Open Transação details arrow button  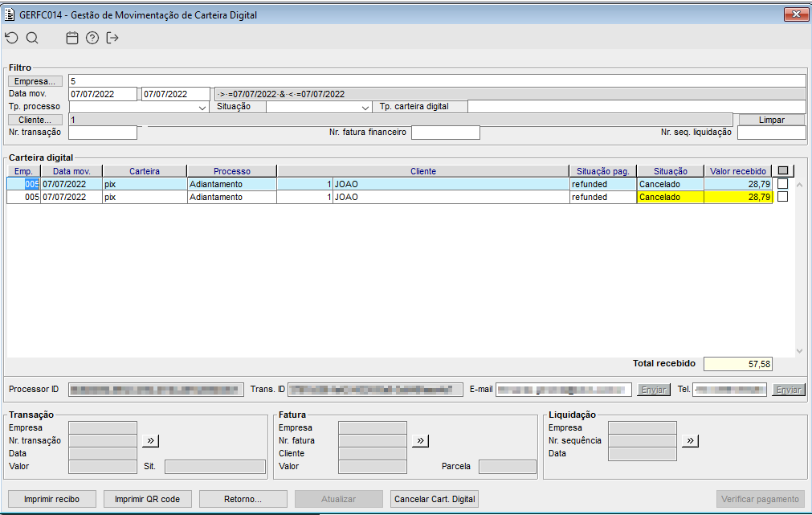(150, 440)
